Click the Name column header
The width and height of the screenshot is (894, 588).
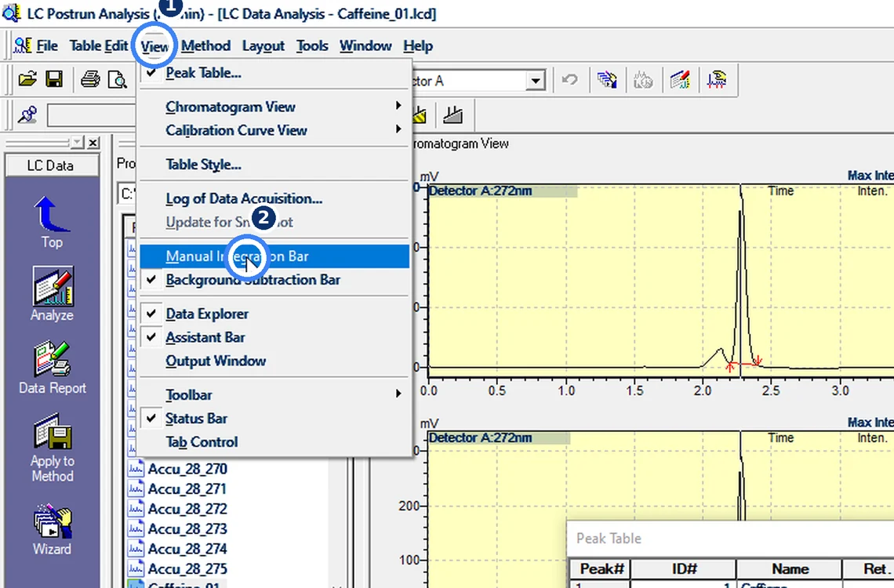point(790,568)
